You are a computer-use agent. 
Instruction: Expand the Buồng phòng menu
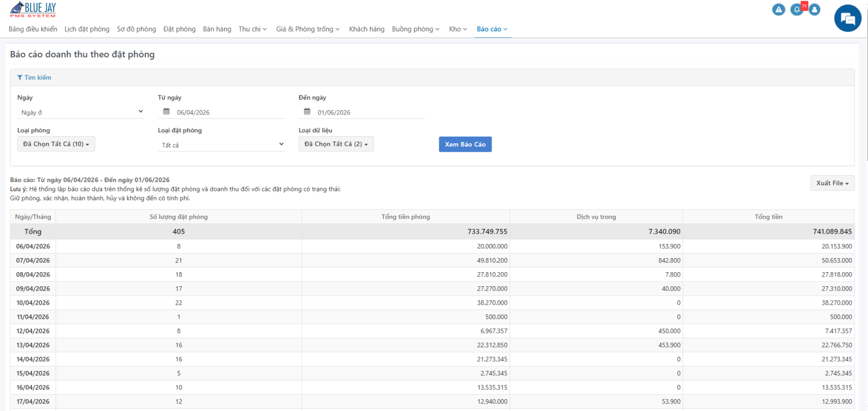pos(416,29)
